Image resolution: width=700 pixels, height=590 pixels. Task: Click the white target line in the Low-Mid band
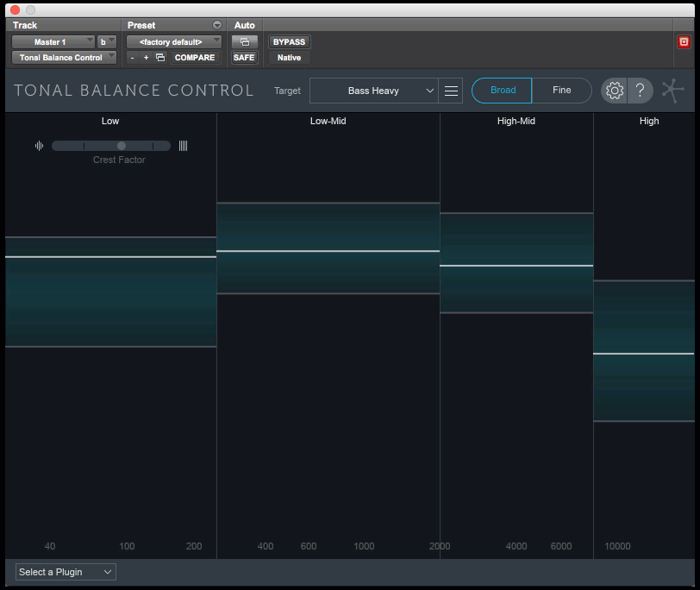click(x=328, y=251)
